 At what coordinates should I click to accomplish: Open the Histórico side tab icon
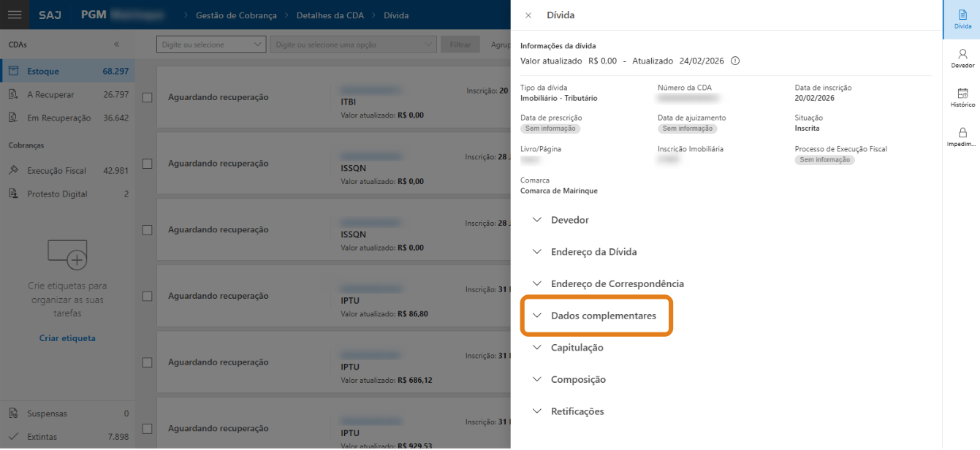(x=962, y=97)
